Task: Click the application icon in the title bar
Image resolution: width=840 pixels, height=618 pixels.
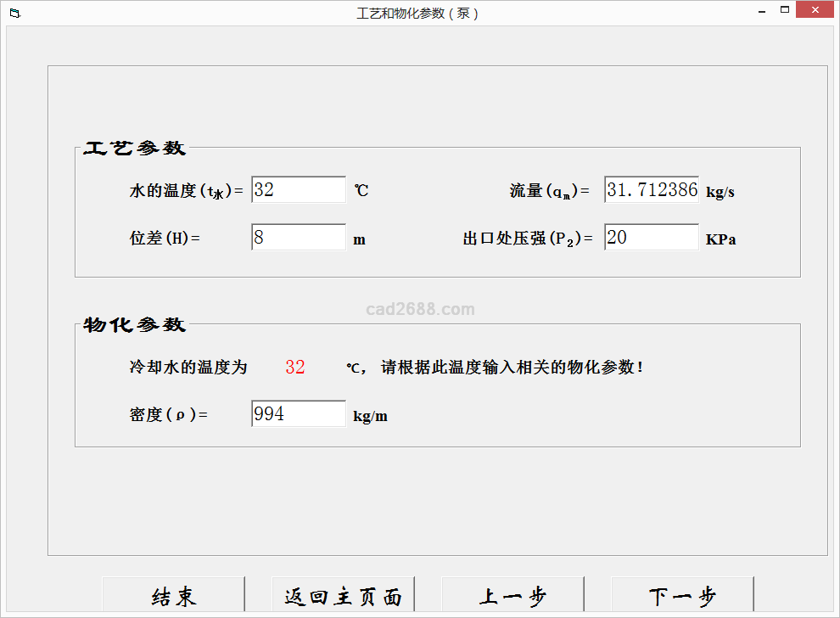Action: 14,13
